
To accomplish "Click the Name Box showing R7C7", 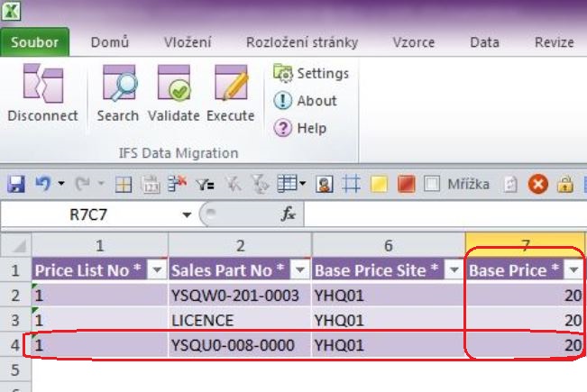I will (90, 214).
